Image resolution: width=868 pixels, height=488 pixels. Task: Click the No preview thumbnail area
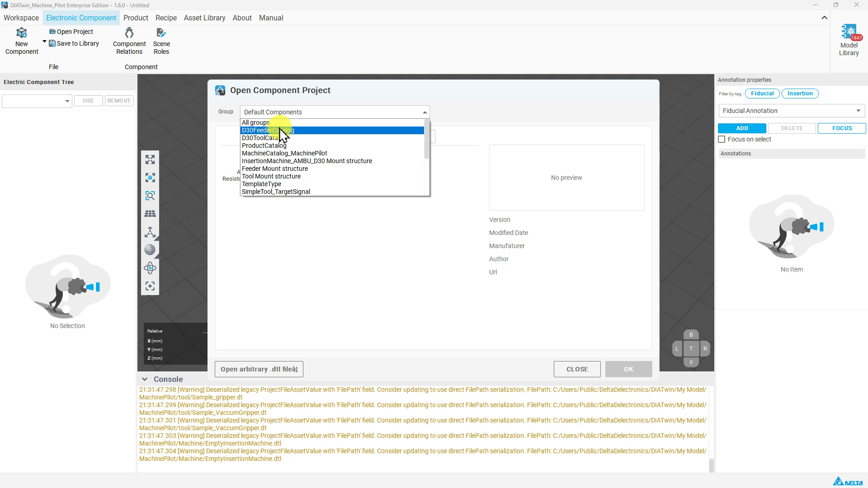pyautogui.click(x=566, y=178)
